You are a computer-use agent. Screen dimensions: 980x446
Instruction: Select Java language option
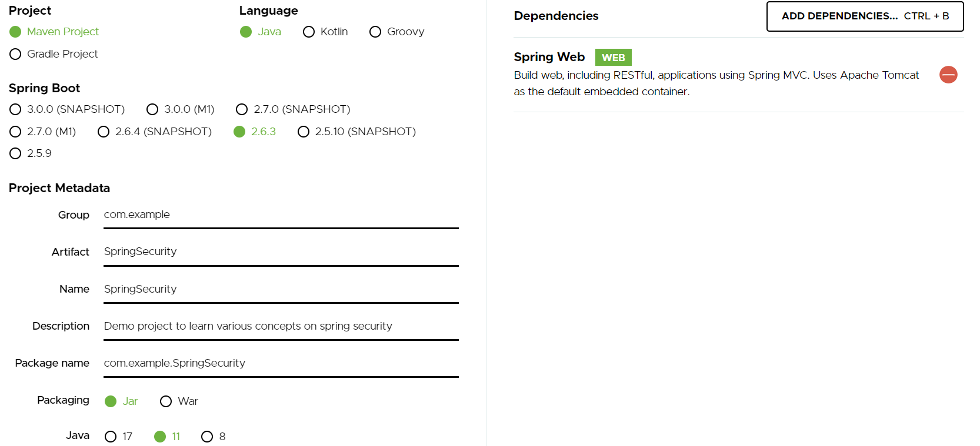coord(246,32)
